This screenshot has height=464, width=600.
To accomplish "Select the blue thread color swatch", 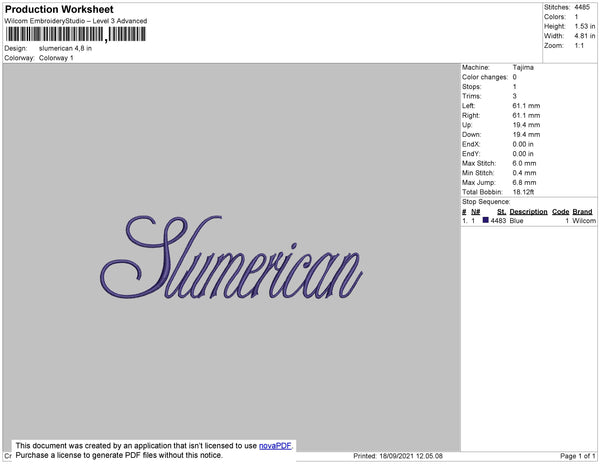I will (486, 220).
